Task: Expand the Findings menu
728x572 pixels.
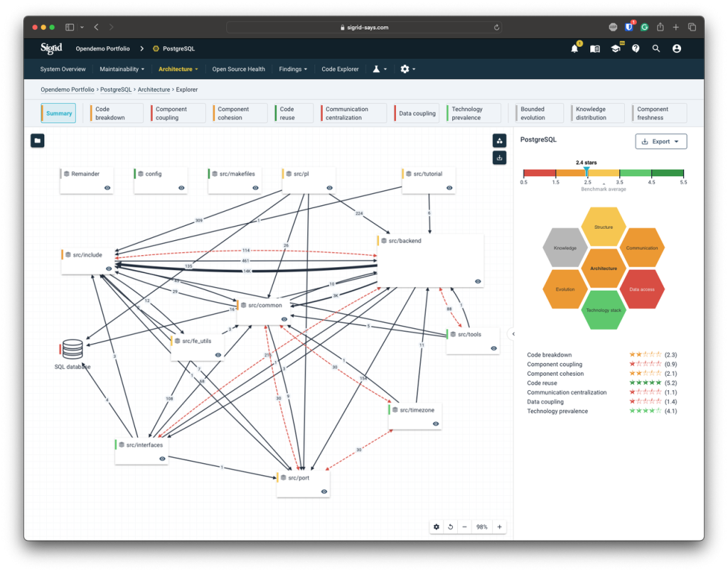Action: 293,69
